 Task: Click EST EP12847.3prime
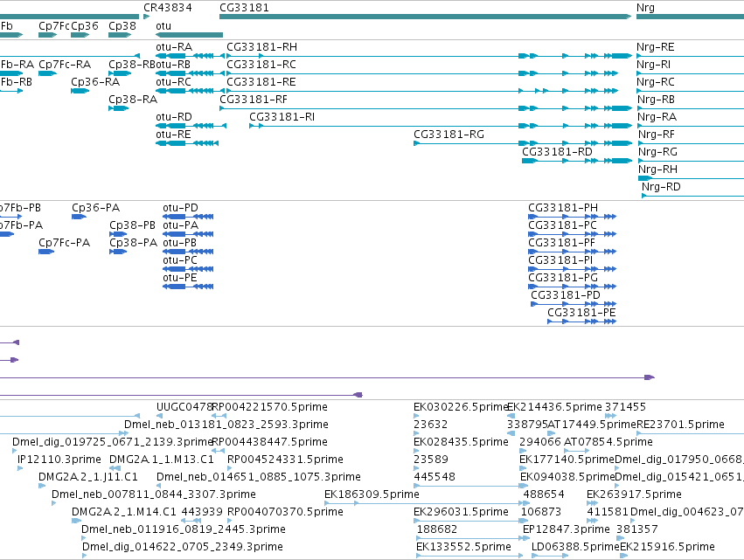(566, 529)
